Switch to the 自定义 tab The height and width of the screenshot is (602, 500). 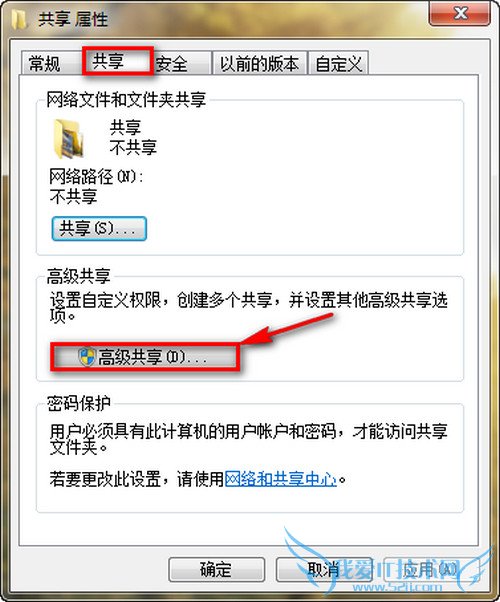338,63
